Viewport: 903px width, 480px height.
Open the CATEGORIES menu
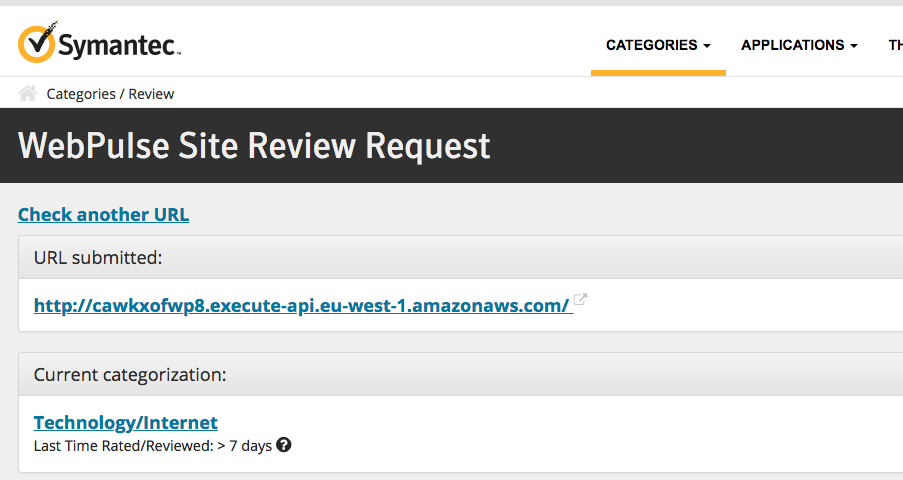pyautogui.click(x=651, y=45)
